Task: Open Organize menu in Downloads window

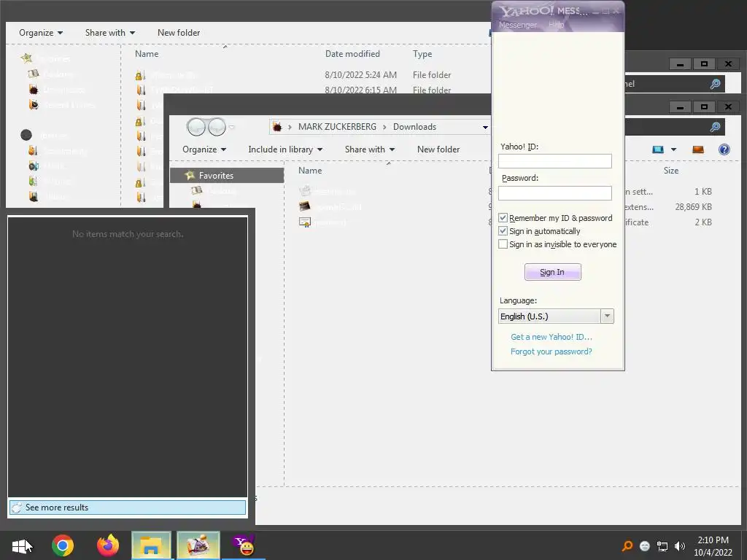Action: tap(204, 149)
